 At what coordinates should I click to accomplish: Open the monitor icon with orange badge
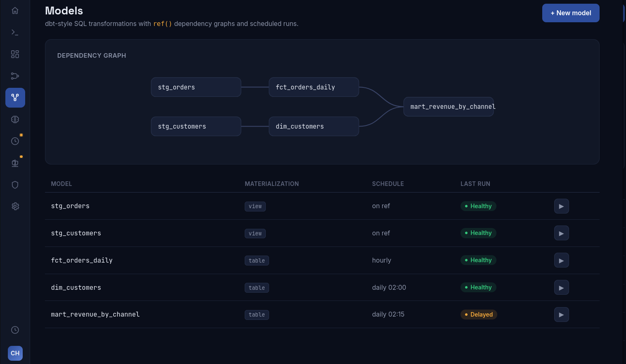click(x=15, y=163)
